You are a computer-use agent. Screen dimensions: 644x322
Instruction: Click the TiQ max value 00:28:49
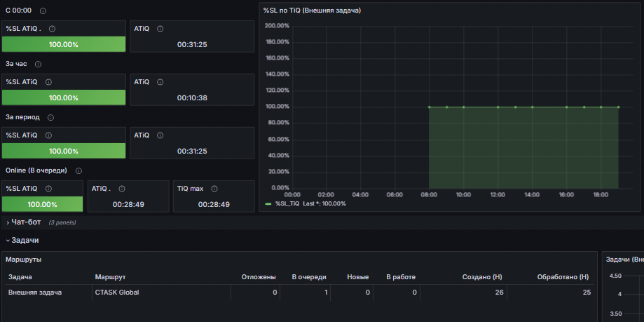tap(214, 204)
